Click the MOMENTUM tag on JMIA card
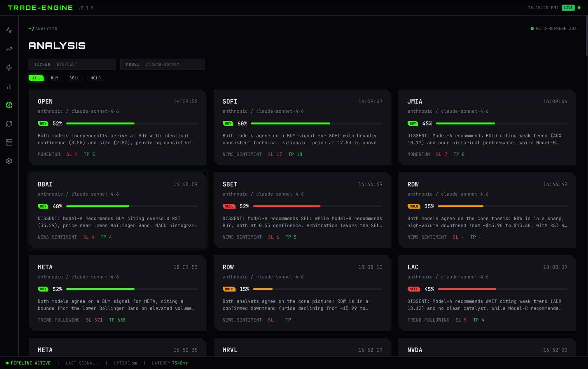Image resolution: width=588 pixels, height=369 pixels. pyautogui.click(x=419, y=154)
